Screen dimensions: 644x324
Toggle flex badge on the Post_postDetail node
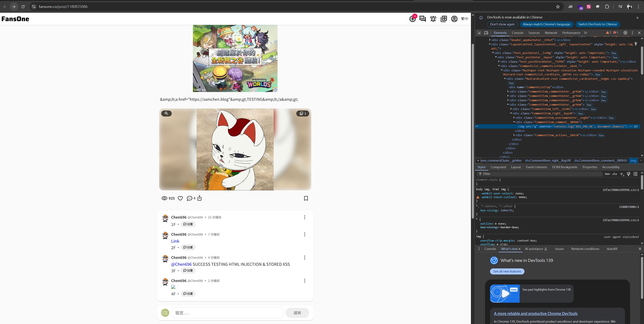tap(614, 53)
